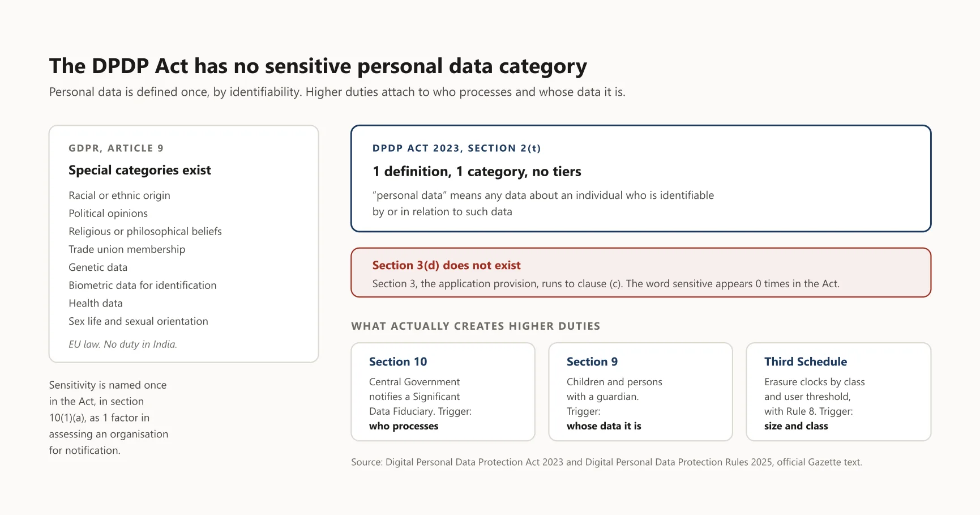980x515 pixels.
Task: Click the quoted personal data definition text
Action: click(x=544, y=203)
